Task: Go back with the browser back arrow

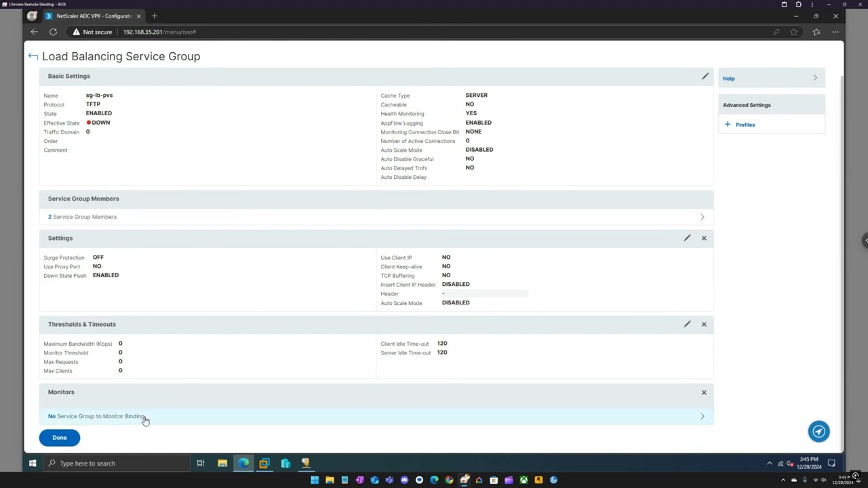Action: 34,32
